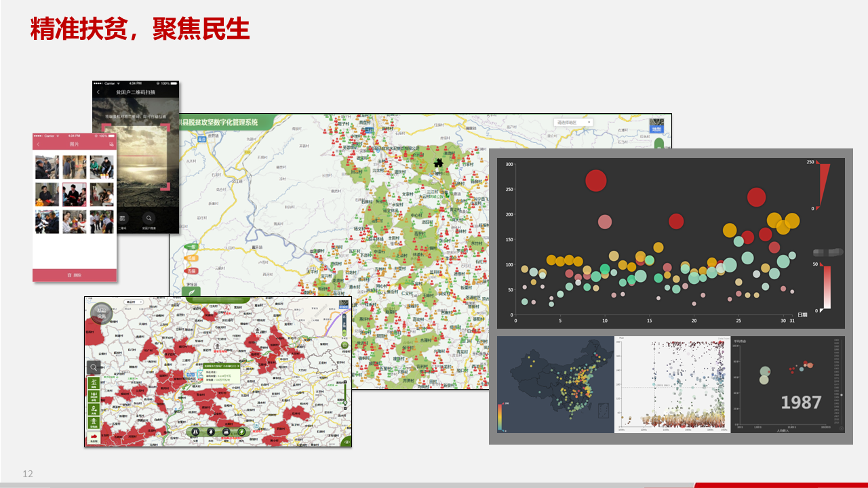Image resolution: width=868 pixels, height=488 pixels.
Task: Toggle the green leaf layer button on the large map
Action: (x=191, y=291)
